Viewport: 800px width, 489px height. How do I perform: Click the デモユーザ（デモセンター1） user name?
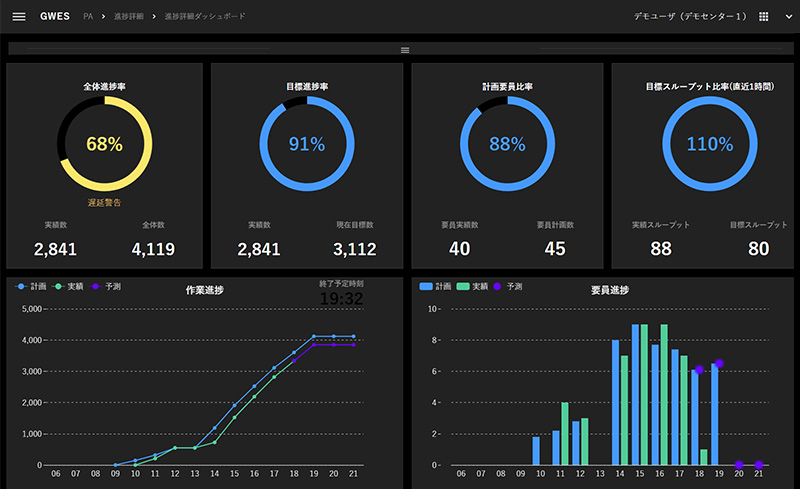[x=690, y=16]
